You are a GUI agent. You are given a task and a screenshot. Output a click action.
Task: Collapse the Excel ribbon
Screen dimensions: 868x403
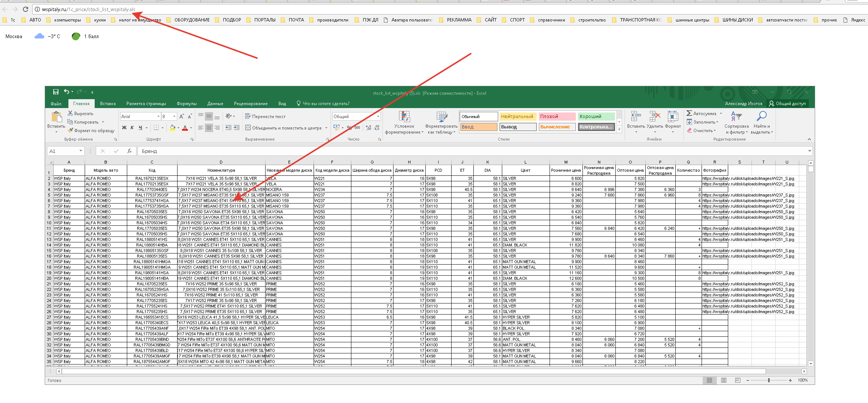809,139
